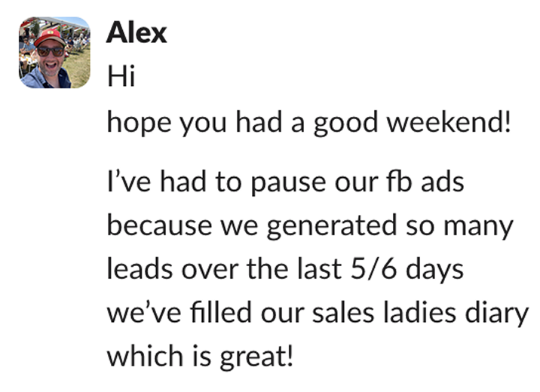Viewport: 540px width, 392px height.
Task: Click the word "leads" in the message
Action: point(140,268)
